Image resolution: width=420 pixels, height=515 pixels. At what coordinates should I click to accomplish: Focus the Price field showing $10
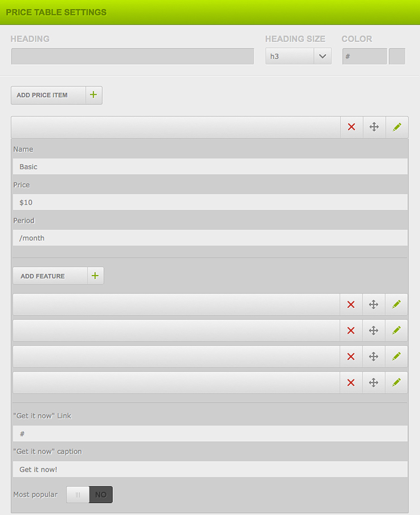coord(210,202)
